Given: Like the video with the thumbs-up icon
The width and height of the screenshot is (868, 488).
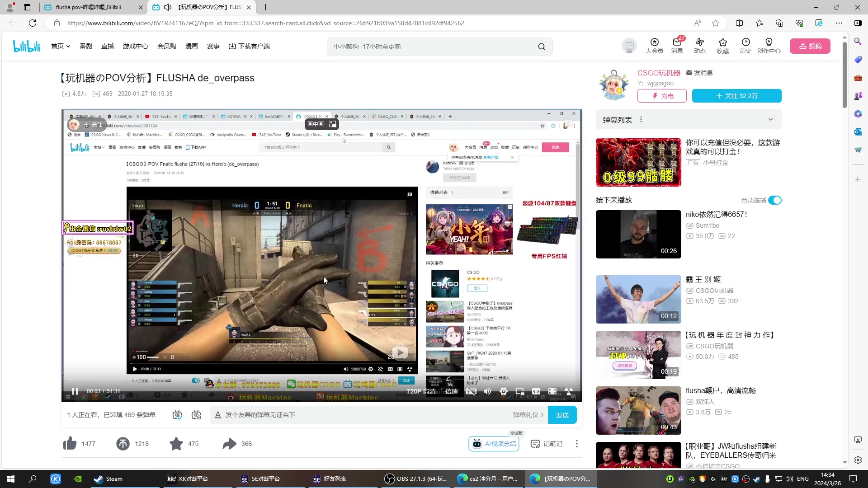Looking at the screenshot, I should point(70,444).
